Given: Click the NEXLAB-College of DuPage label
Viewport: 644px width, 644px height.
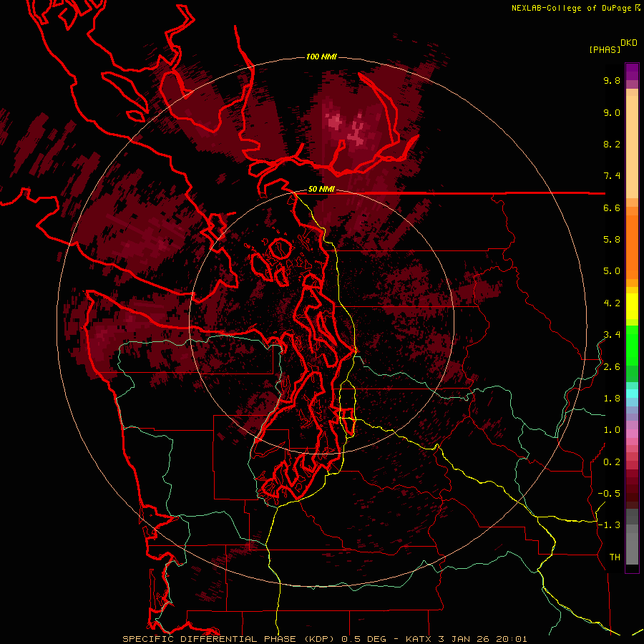Looking at the screenshot, I should pos(571,8).
